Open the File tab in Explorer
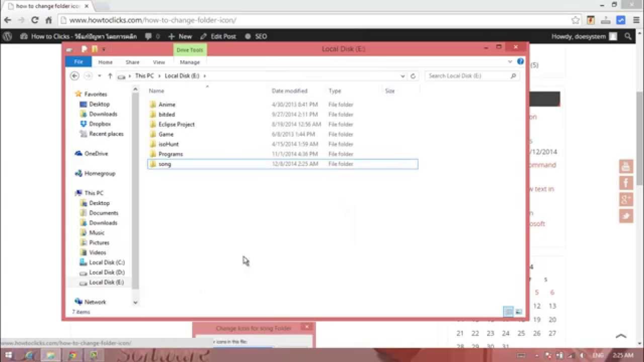 pos(78,62)
